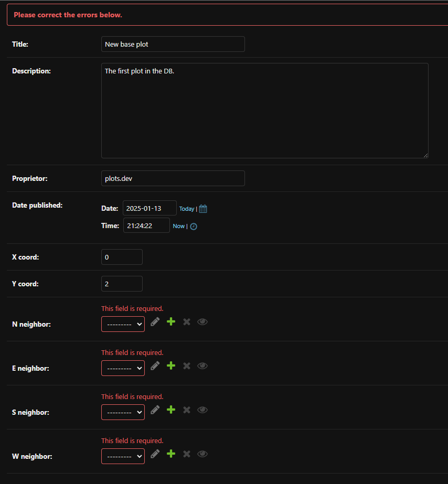The height and width of the screenshot is (484, 448).
Task: Open the S neighbor dropdown
Action: 123,412
